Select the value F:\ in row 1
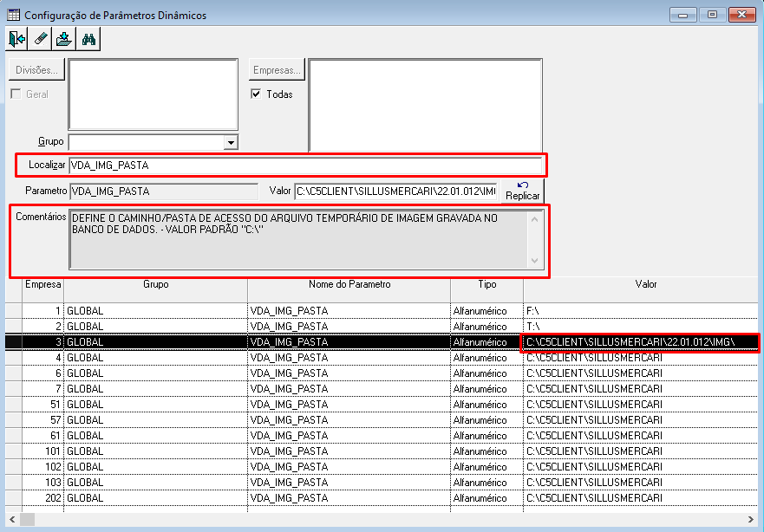The image size is (764, 532). click(641, 310)
